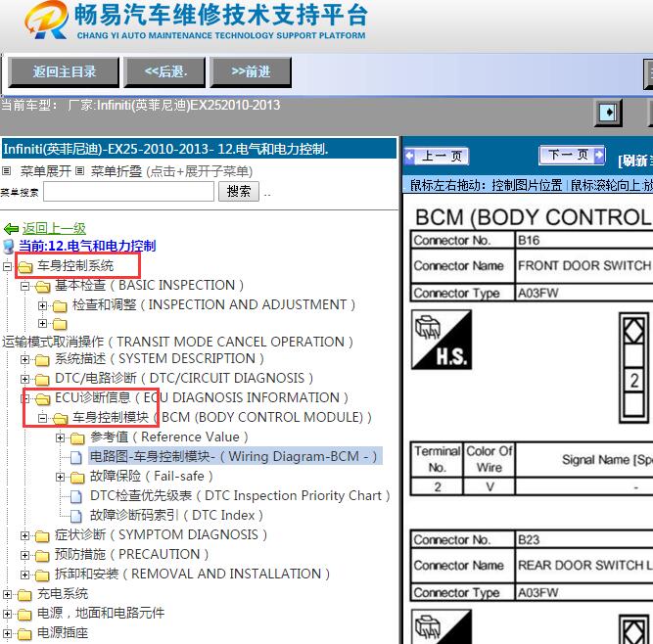Click the 电源插座 folder icon
The width and height of the screenshot is (653, 644).
(24, 634)
